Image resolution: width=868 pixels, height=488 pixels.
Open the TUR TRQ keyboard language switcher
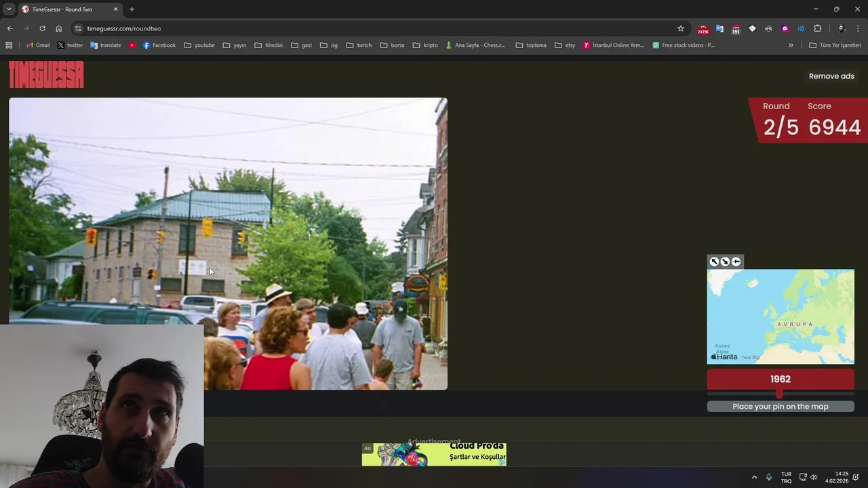click(786, 477)
